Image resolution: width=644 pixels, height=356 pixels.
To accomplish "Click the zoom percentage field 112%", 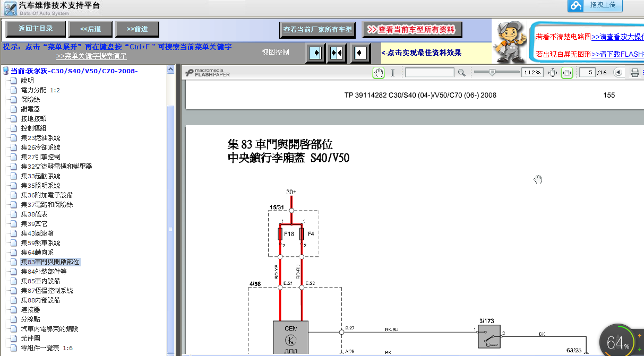I will (x=532, y=73).
